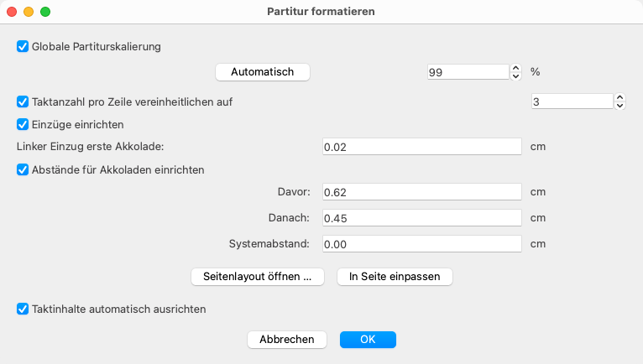Select the Davor spacing field
This screenshot has height=364, width=643.
pyautogui.click(x=422, y=192)
